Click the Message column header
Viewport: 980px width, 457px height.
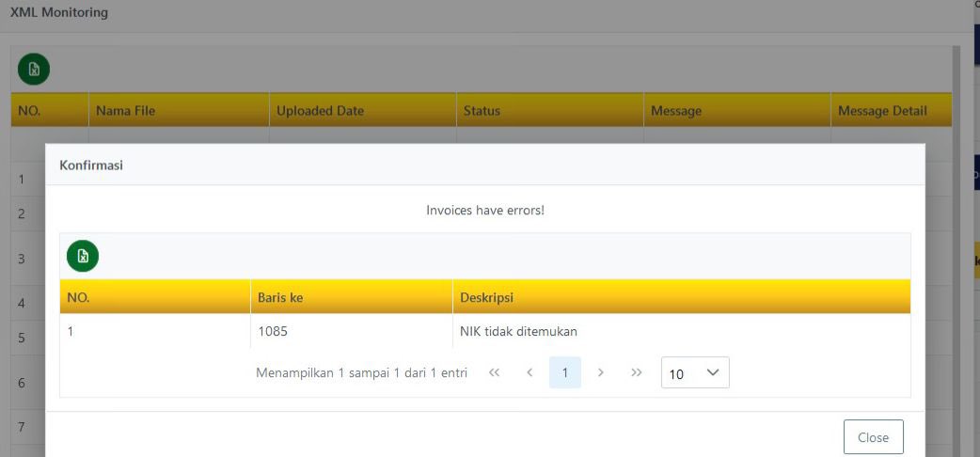[736, 111]
